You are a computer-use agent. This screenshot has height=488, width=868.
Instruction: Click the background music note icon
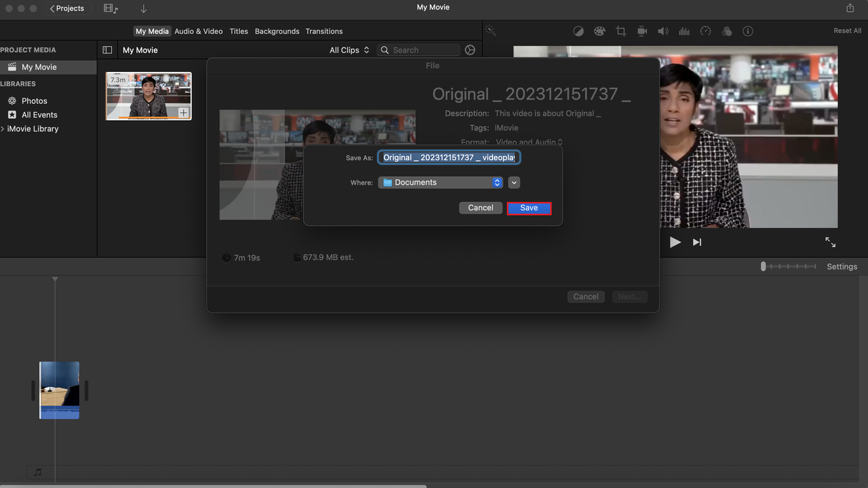click(x=38, y=472)
